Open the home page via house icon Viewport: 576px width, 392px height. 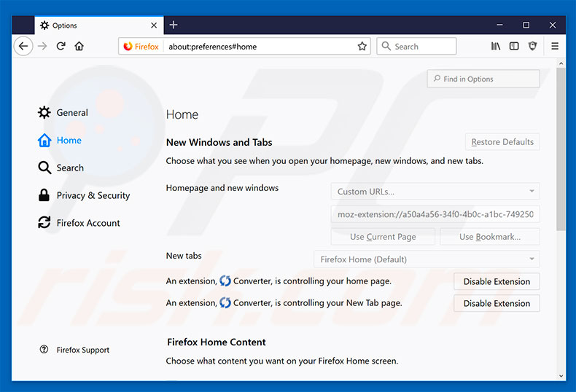coord(79,46)
